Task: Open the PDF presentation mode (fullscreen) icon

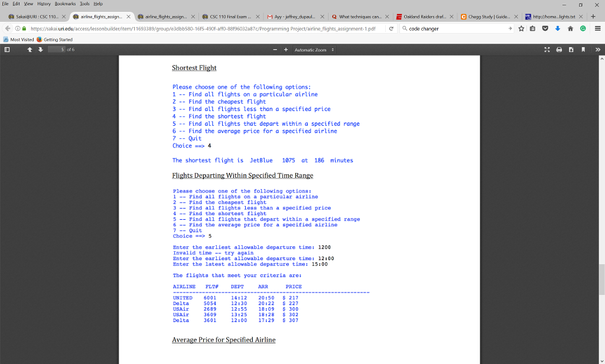Action: pos(547,50)
